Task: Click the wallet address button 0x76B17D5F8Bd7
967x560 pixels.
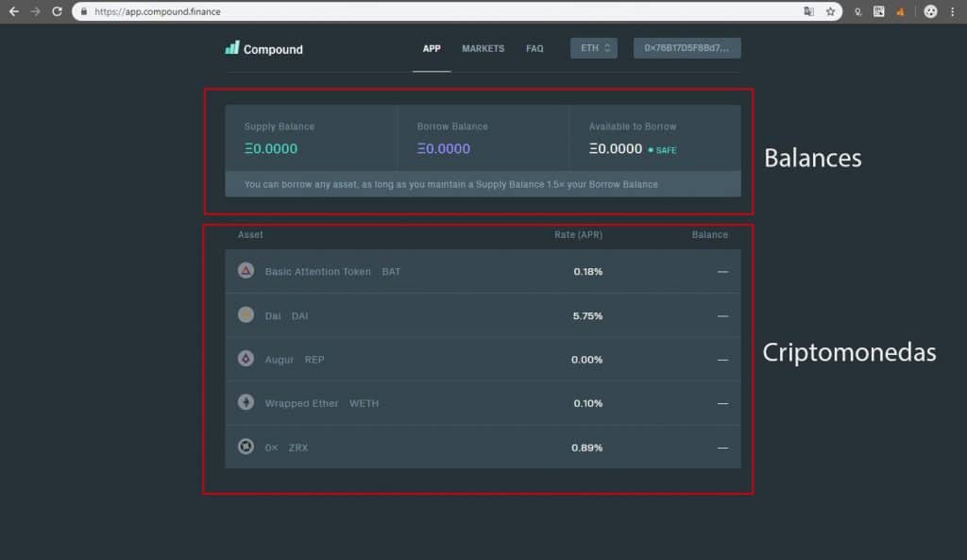Action: [687, 48]
